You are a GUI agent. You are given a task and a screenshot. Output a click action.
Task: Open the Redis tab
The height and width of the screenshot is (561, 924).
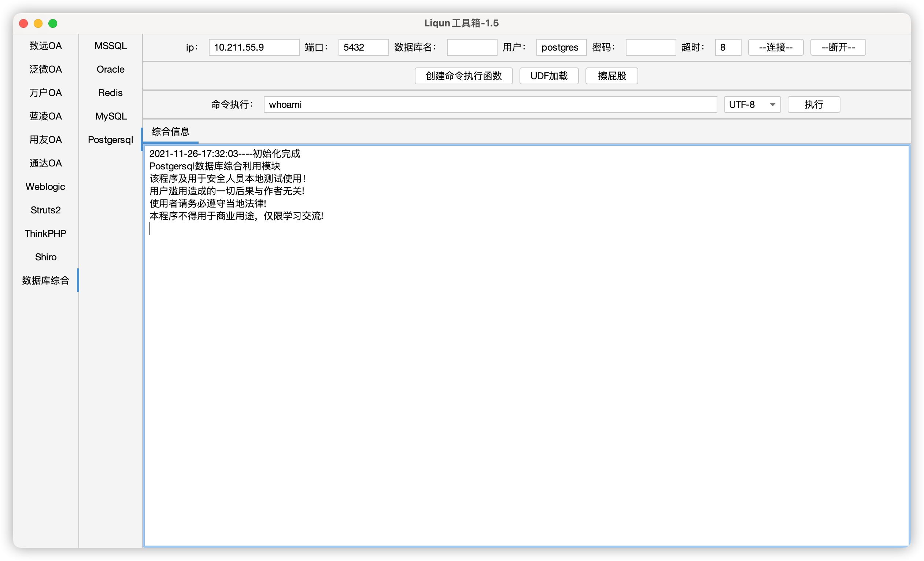point(110,93)
